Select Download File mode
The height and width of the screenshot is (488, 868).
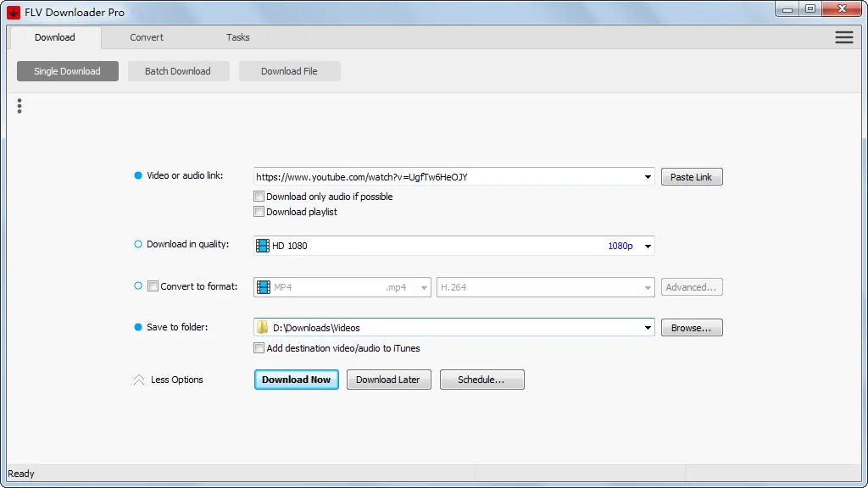289,71
